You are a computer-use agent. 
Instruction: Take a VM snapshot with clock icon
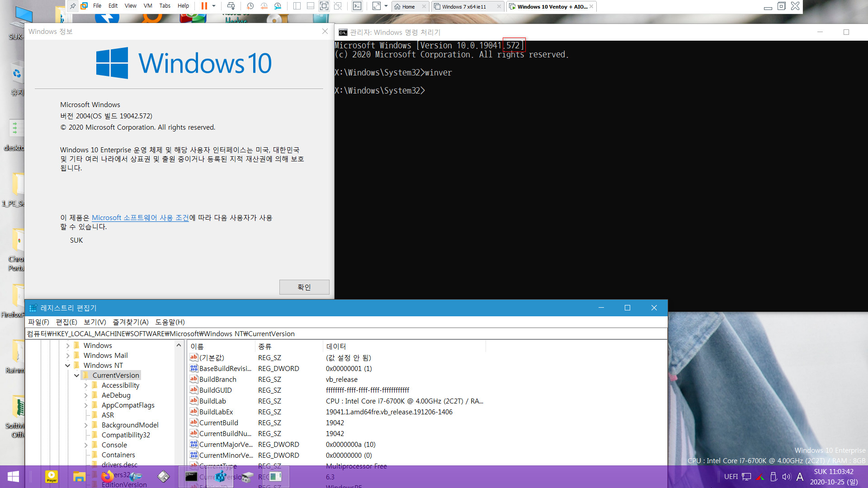(250, 6)
